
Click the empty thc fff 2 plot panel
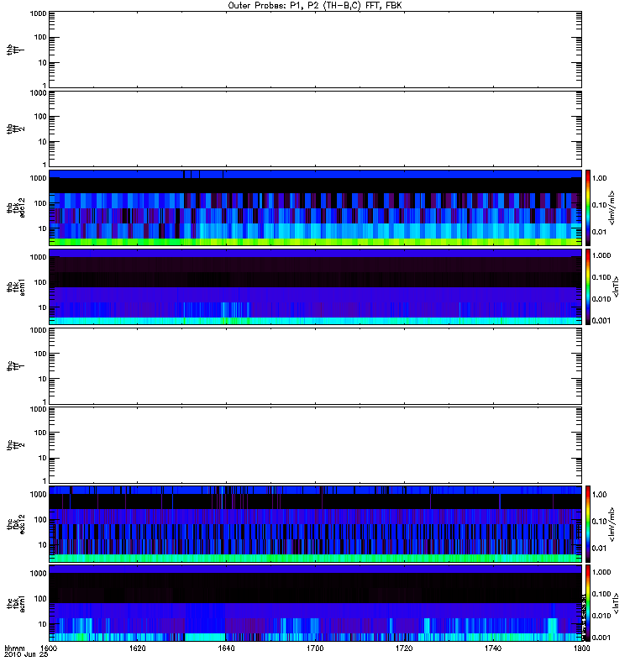coord(315,445)
